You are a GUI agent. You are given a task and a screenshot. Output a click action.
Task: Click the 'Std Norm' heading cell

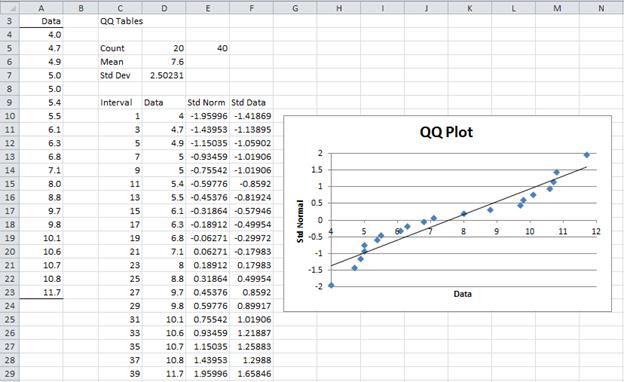pyautogui.click(x=208, y=102)
